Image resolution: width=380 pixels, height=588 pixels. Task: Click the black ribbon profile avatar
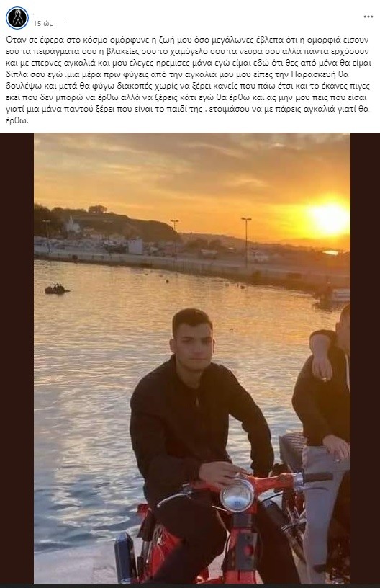[x=17, y=17]
